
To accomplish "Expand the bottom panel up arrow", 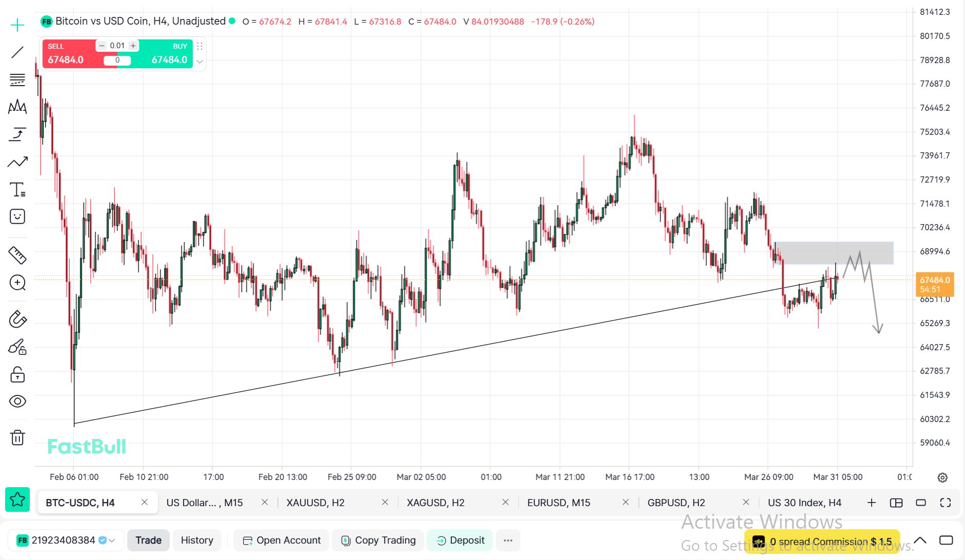I will [920, 540].
